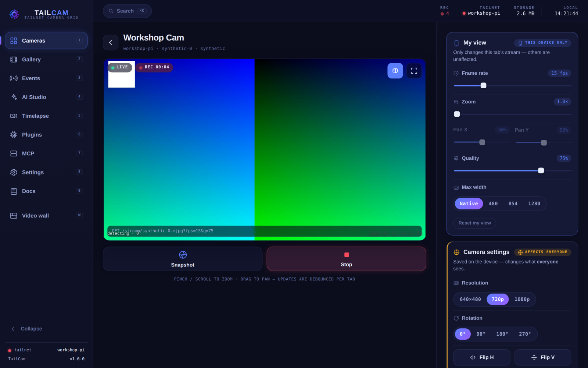588x368 pixels.
Task: Click the Cameras grid icon
Action: (14, 40)
